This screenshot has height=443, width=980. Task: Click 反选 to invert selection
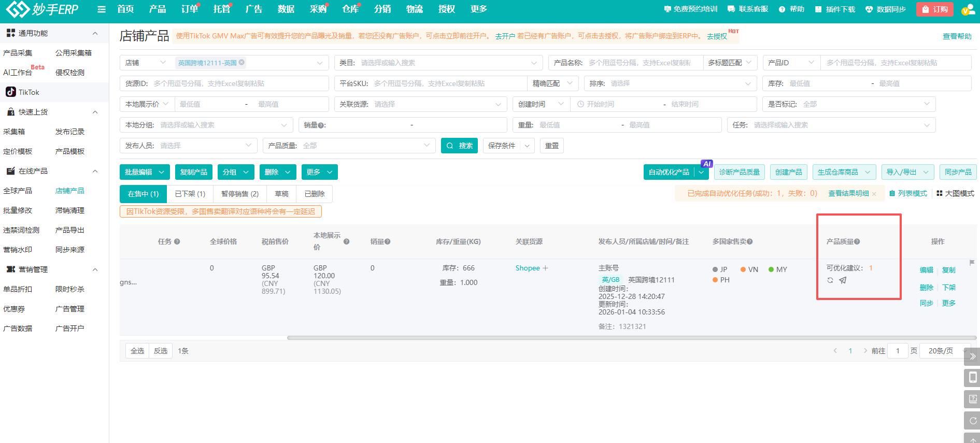point(161,351)
